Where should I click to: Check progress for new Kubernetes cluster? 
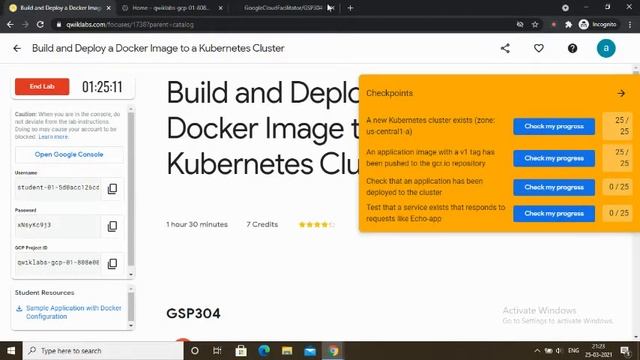coord(554,127)
